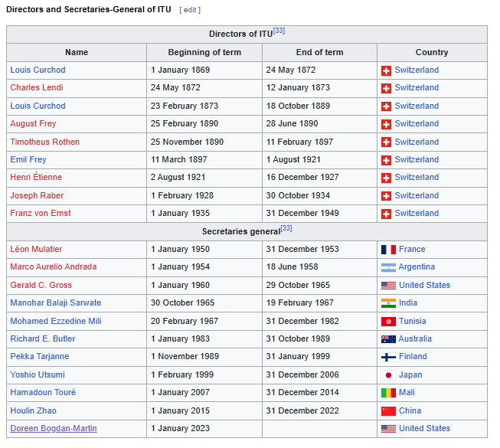Click Swiss flag in Timotheus Rothen row
This screenshot has height=448, width=500.
386,142
